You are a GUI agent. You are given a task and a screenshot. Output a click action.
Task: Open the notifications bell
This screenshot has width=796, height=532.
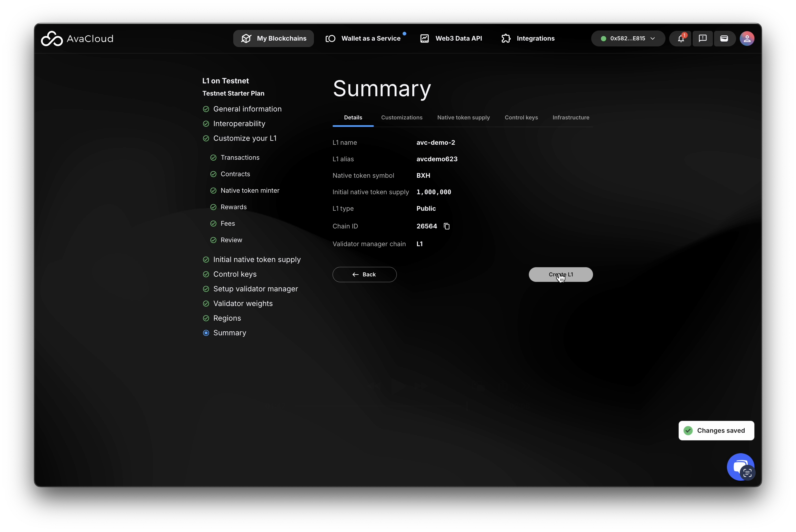(680, 39)
